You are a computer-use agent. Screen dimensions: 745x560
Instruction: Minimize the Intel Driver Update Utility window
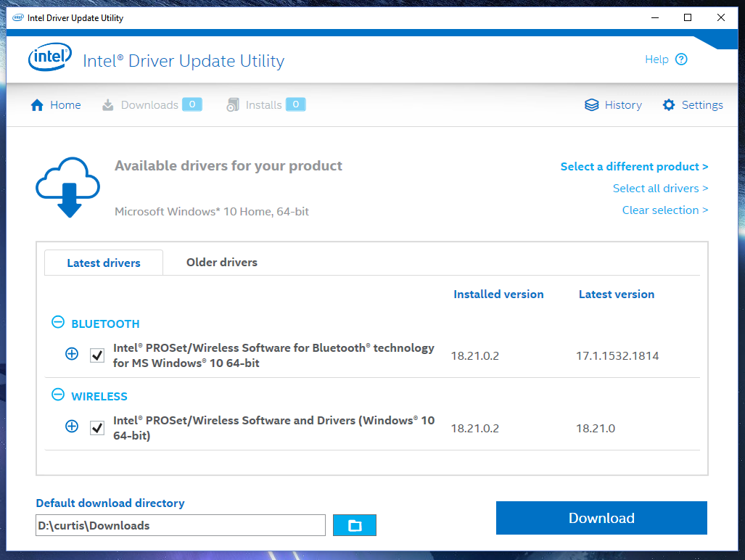tap(655, 17)
